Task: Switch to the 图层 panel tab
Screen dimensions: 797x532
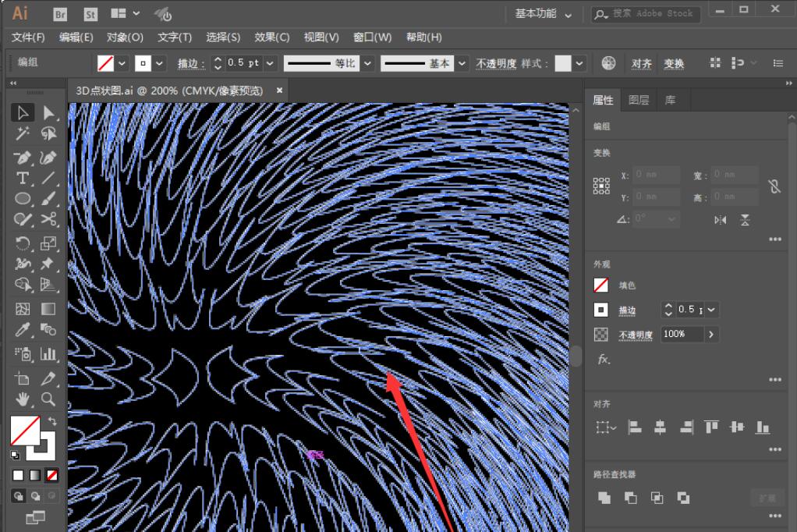Action: click(639, 100)
